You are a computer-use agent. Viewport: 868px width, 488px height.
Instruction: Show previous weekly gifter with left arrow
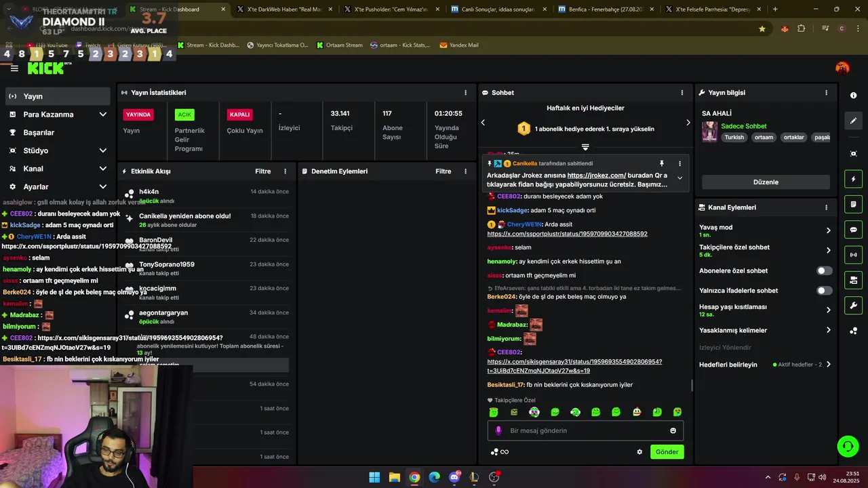click(x=483, y=123)
